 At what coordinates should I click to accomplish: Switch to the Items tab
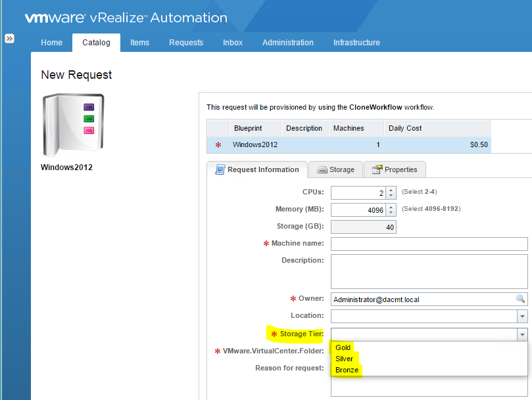pyautogui.click(x=140, y=43)
